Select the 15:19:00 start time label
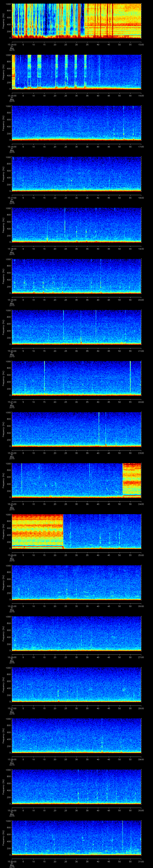Viewport: 153px width, 868px height. coord(12,300)
